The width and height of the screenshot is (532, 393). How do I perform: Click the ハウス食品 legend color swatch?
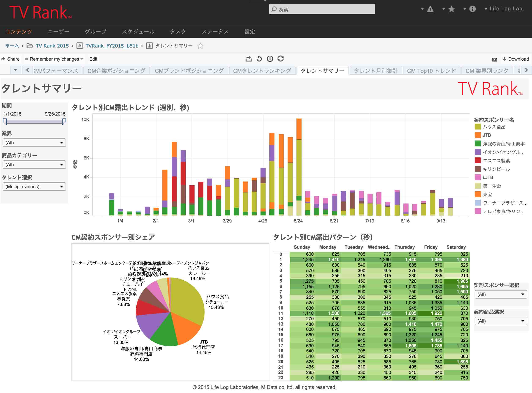click(477, 127)
